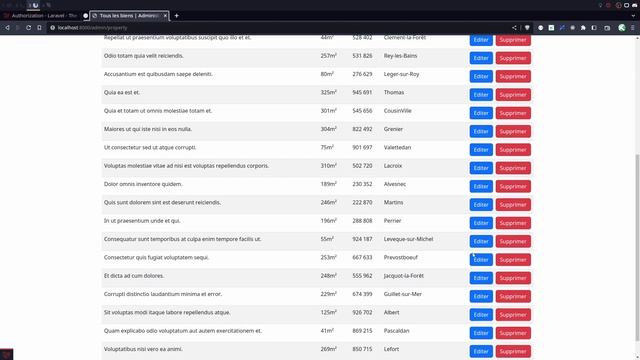Supprimer the Valettedan property

[x=513, y=150]
